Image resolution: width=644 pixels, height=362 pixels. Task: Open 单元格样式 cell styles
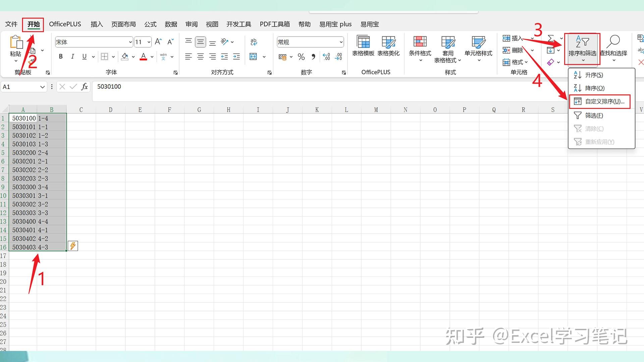tap(478, 49)
